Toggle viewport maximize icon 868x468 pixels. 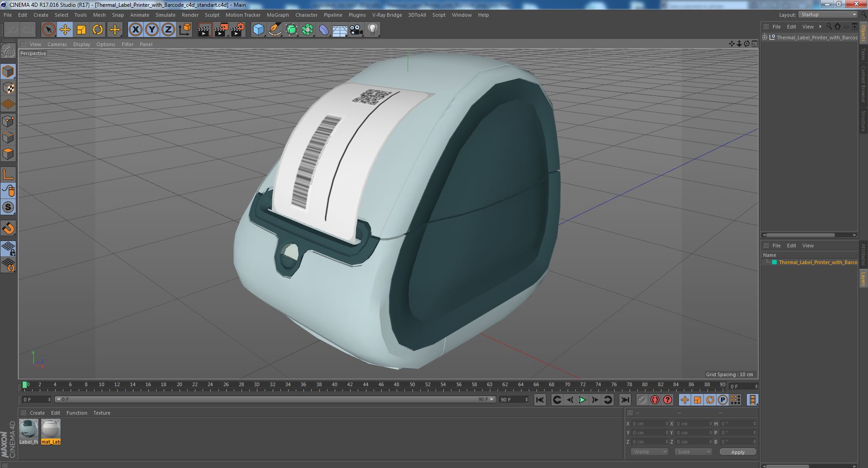point(754,44)
